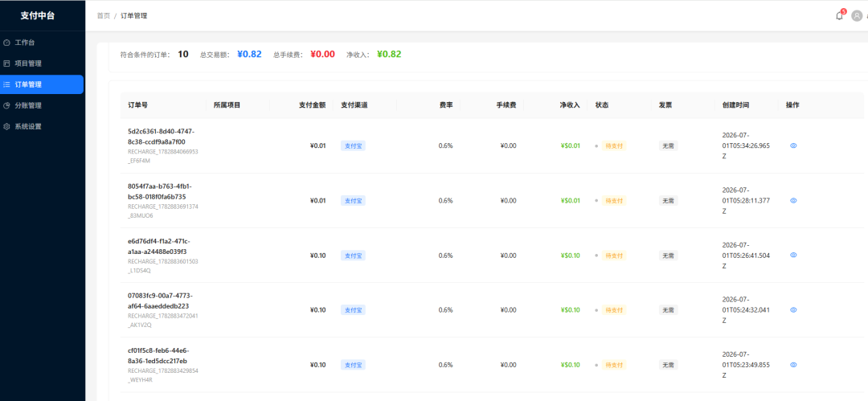Viewport: 868px width, 401px height.
Task: Click total fee value ¥0.00 in red
Action: click(x=322, y=55)
